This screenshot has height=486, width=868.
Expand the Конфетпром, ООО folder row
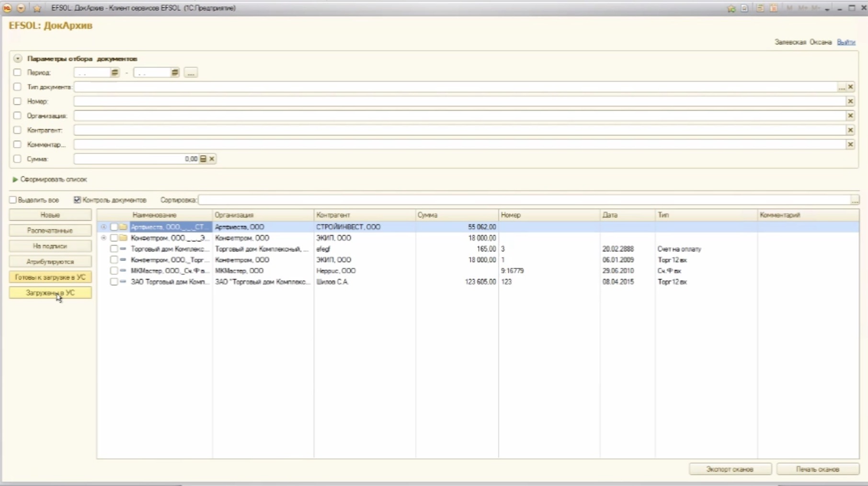pos(103,238)
